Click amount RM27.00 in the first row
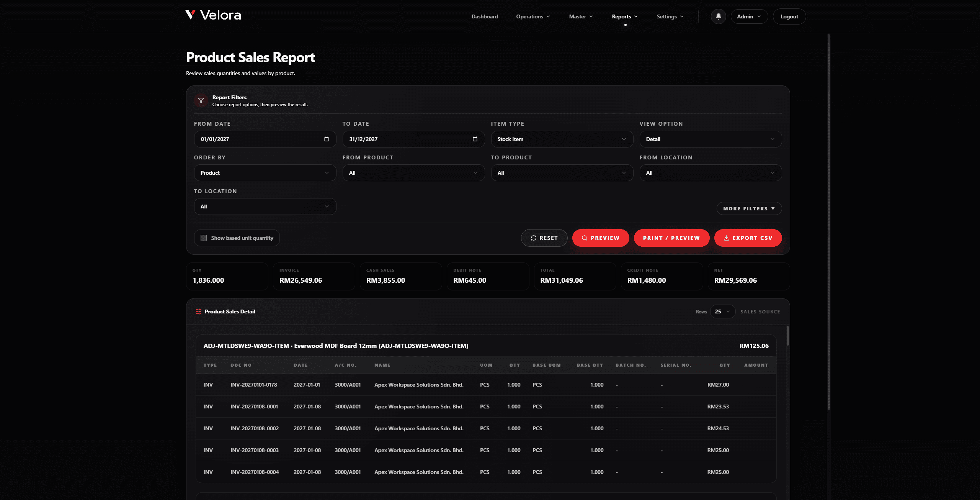This screenshot has width=980, height=500. coord(718,385)
